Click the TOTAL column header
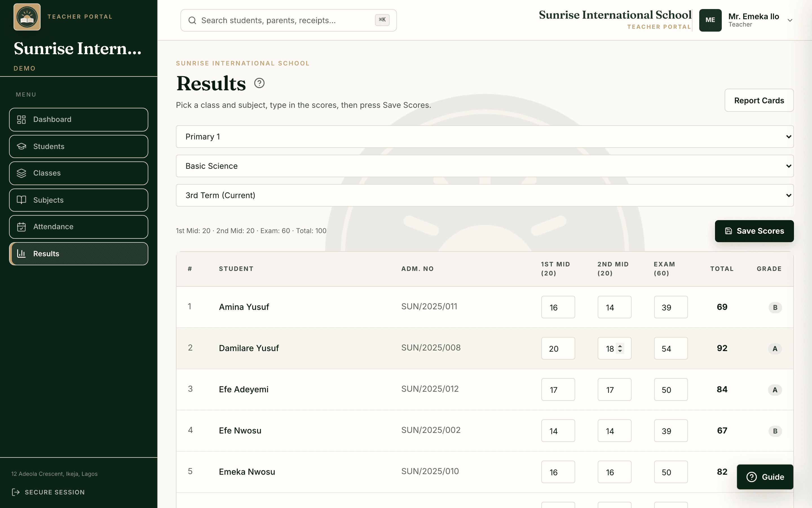Screen dimensions: 812x508 [722, 269]
